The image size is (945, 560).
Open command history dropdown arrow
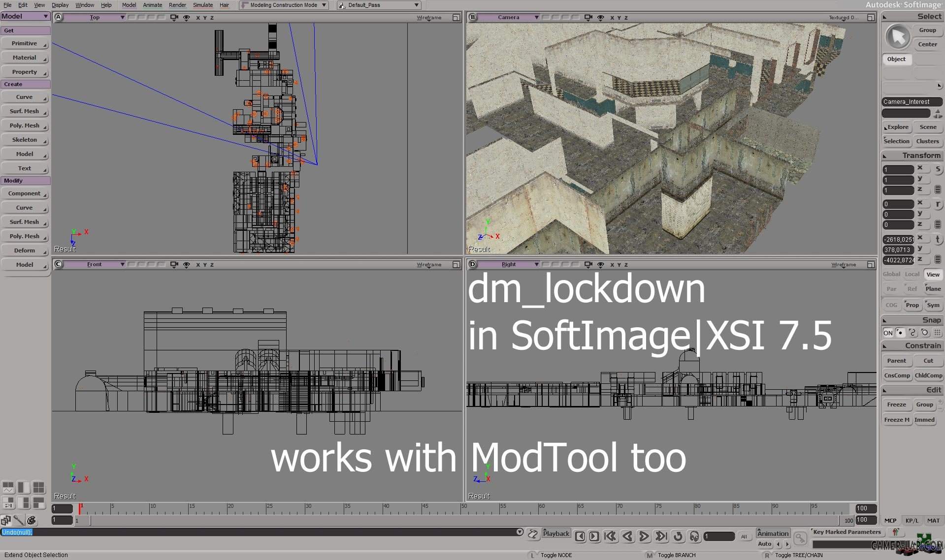coord(520,532)
